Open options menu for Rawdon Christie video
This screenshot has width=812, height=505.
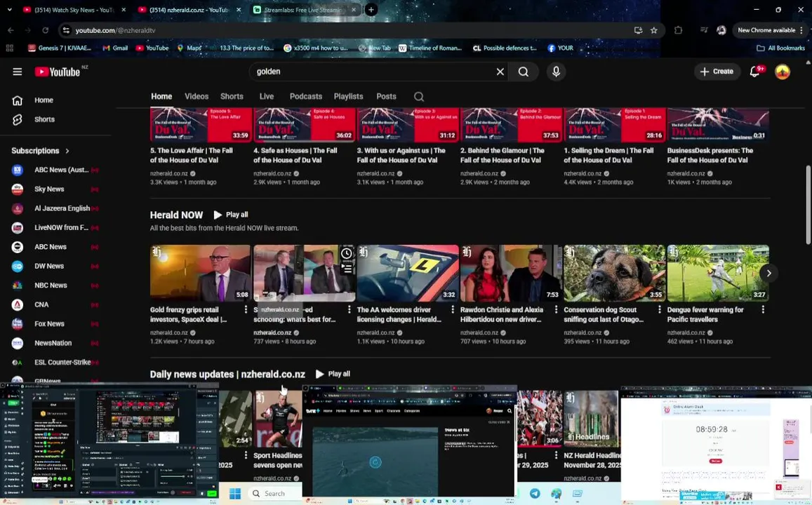556,309
